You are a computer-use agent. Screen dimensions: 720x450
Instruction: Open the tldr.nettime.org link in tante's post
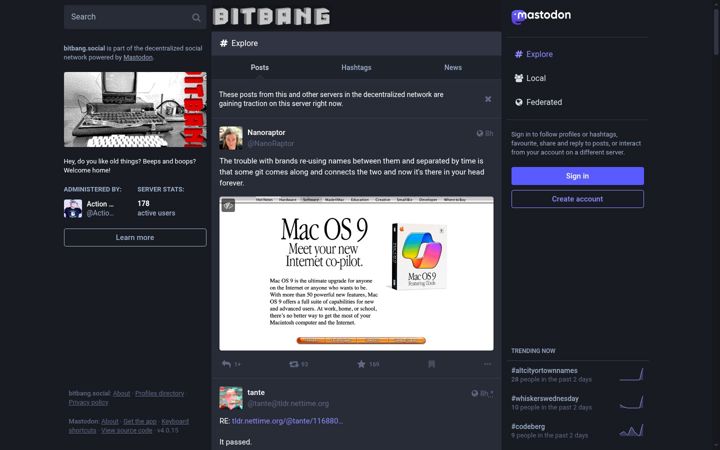click(287, 421)
